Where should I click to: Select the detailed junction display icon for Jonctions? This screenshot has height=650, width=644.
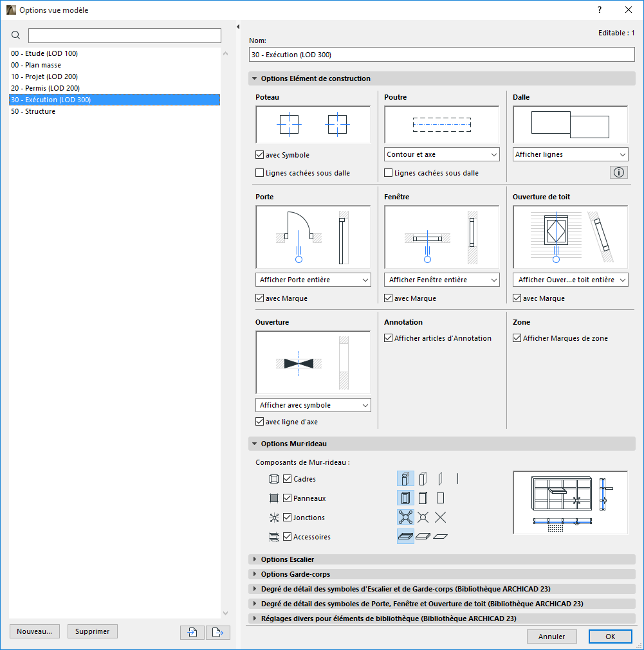[x=405, y=517]
